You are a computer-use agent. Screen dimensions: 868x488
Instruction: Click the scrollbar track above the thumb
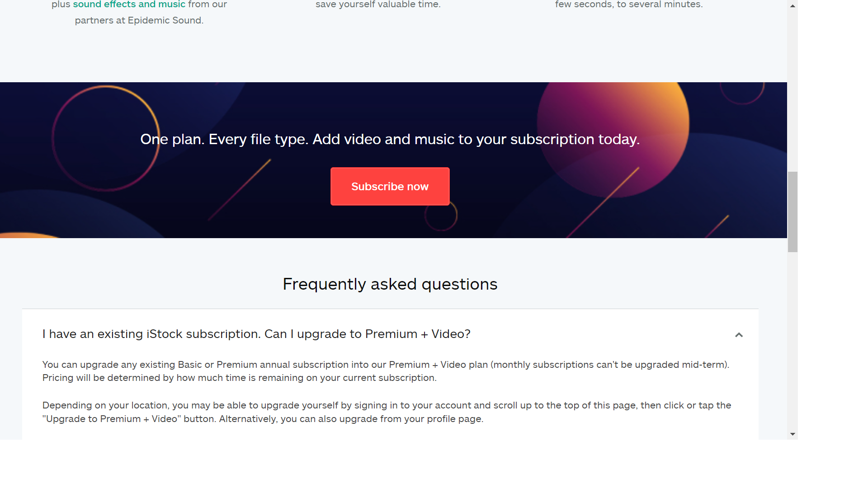click(793, 90)
